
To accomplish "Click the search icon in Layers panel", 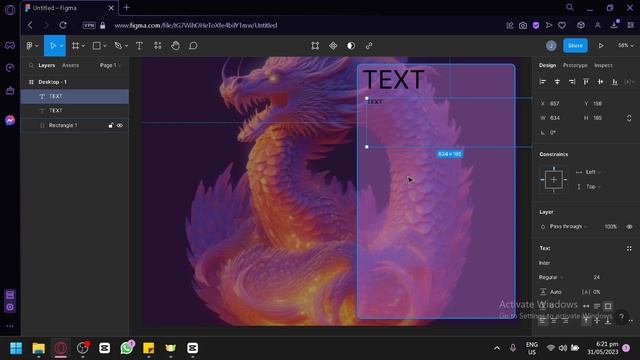I will click(x=31, y=65).
